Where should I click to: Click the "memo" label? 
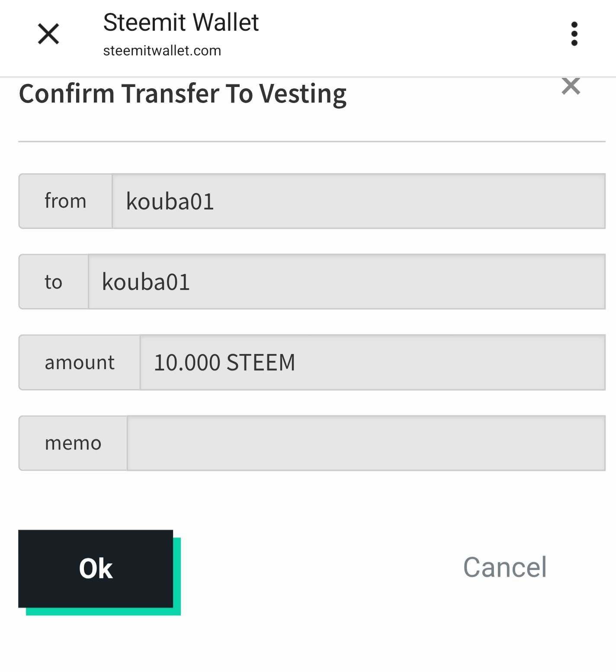tap(73, 443)
